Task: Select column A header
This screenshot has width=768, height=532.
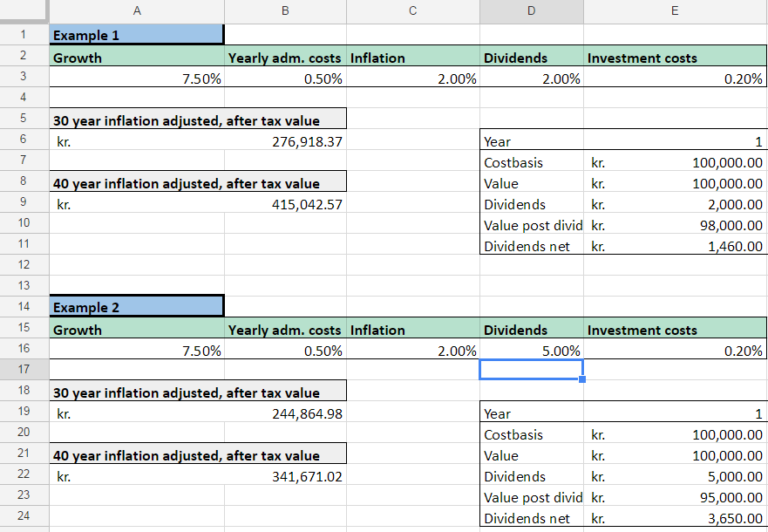Action: 136,11
